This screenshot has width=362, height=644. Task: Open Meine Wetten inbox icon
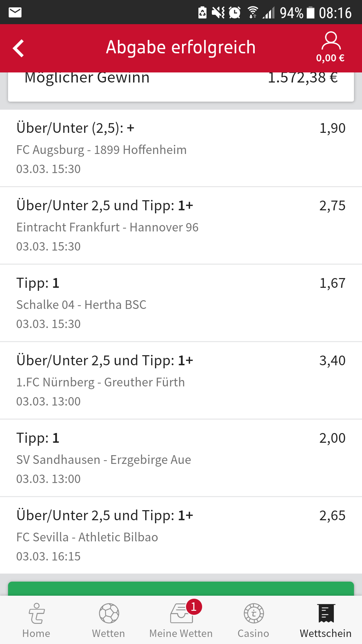click(x=180, y=614)
